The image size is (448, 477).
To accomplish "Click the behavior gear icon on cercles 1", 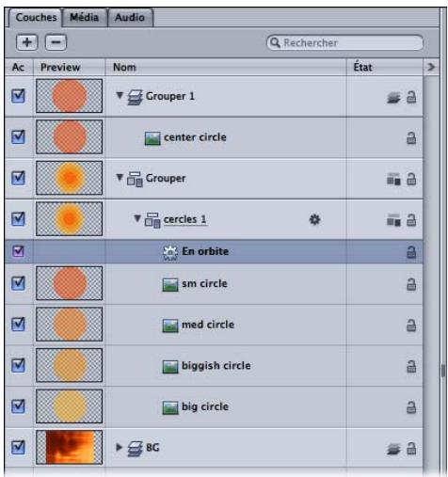I will coord(314,219).
